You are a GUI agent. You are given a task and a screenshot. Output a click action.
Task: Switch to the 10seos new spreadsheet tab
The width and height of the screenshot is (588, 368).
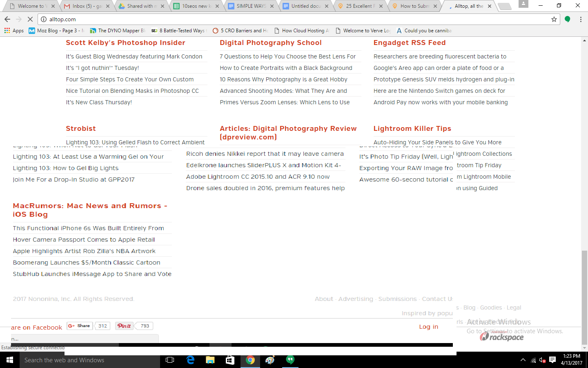pos(196,6)
